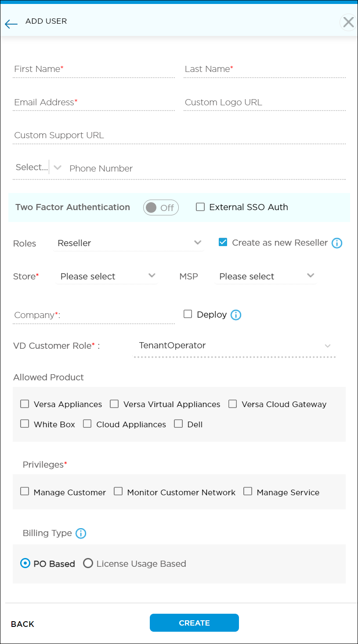The height and width of the screenshot is (644, 358).
Task: Click the info icon beside Deploy
Action: tap(236, 314)
